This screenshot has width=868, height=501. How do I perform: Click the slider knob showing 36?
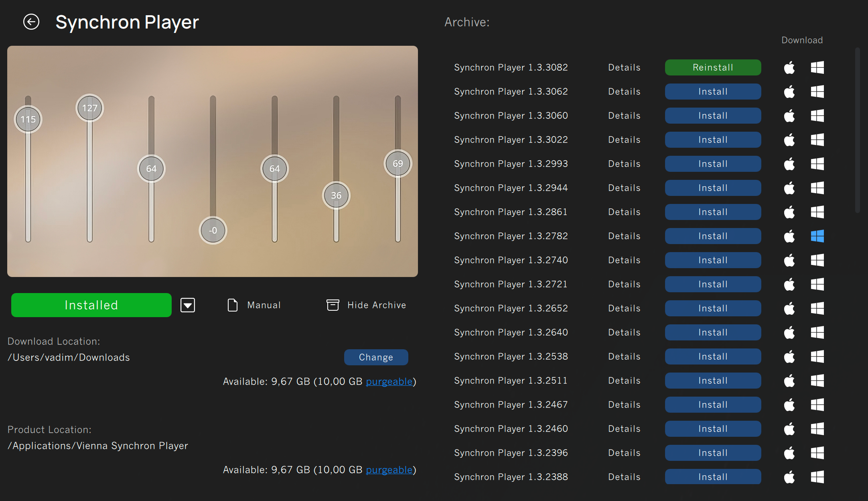(x=336, y=196)
